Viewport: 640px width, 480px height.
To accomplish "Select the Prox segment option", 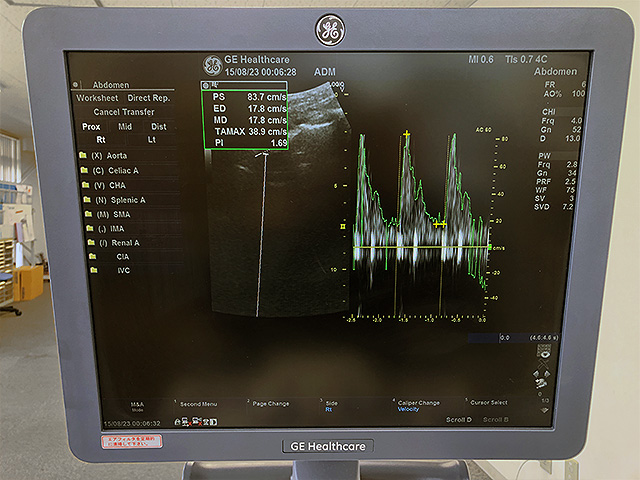I will pos(91,127).
